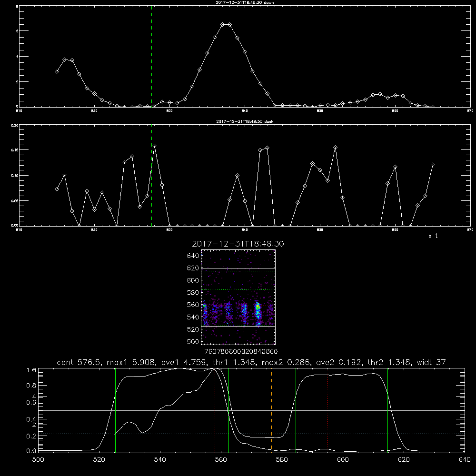Click the upper solid white line in the spectrogram
Screen dimensions: 476x476
pyautogui.click(x=238, y=268)
